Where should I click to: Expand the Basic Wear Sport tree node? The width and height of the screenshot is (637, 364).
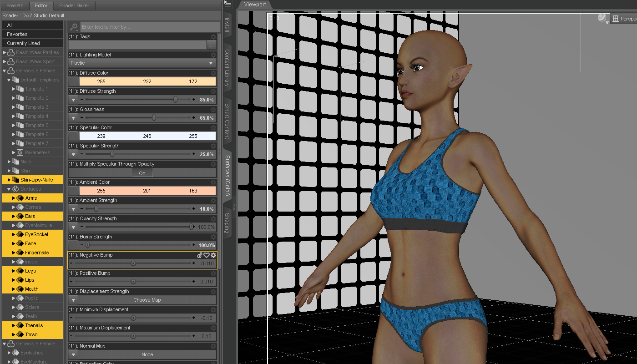click(5, 61)
